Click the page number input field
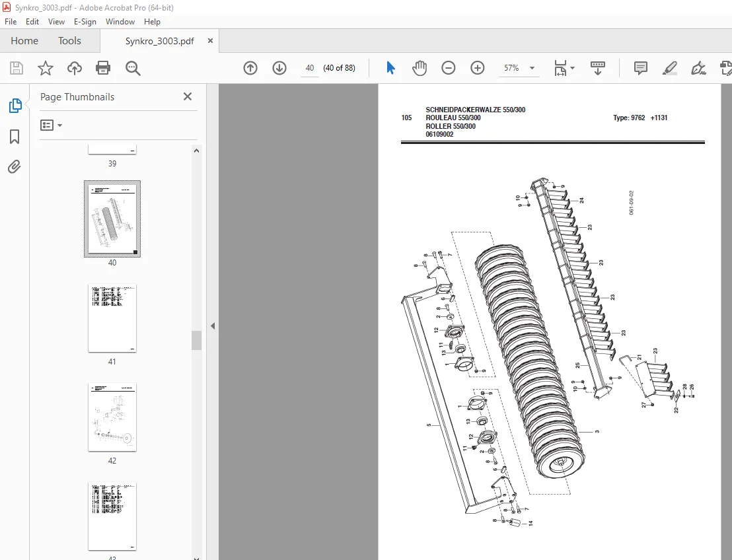This screenshot has width=732, height=560. [309, 68]
